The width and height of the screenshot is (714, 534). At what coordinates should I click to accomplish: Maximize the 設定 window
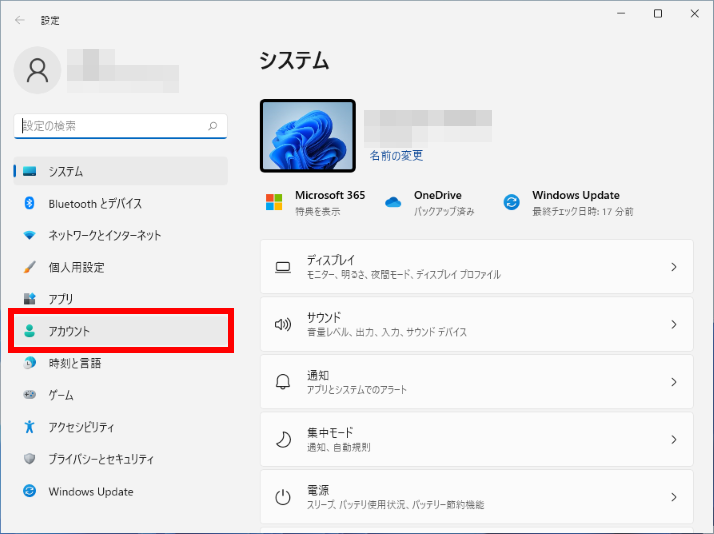click(658, 14)
